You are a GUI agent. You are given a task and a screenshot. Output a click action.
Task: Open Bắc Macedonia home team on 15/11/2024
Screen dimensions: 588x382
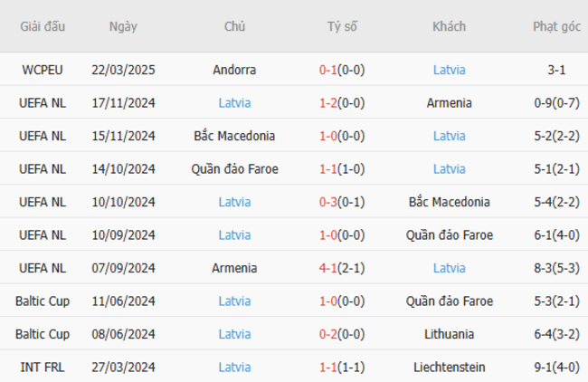click(234, 136)
